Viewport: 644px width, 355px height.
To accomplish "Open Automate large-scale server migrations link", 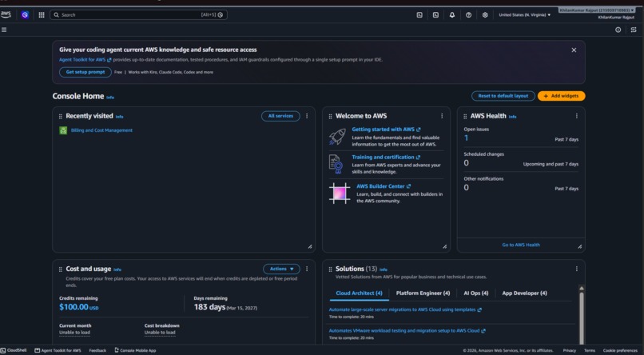I will coord(405,309).
